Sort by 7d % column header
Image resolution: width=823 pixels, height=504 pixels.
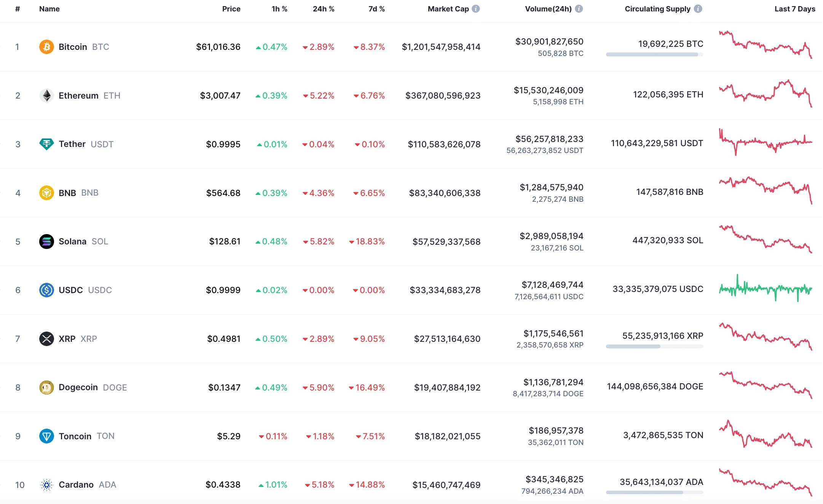point(376,9)
